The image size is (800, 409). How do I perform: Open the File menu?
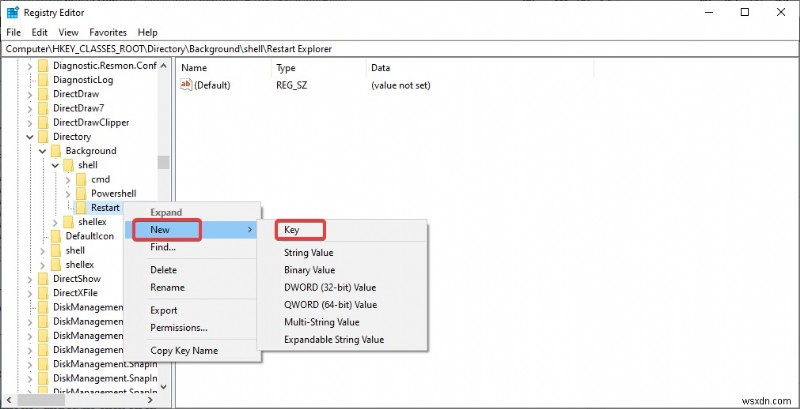coord(13,32)
